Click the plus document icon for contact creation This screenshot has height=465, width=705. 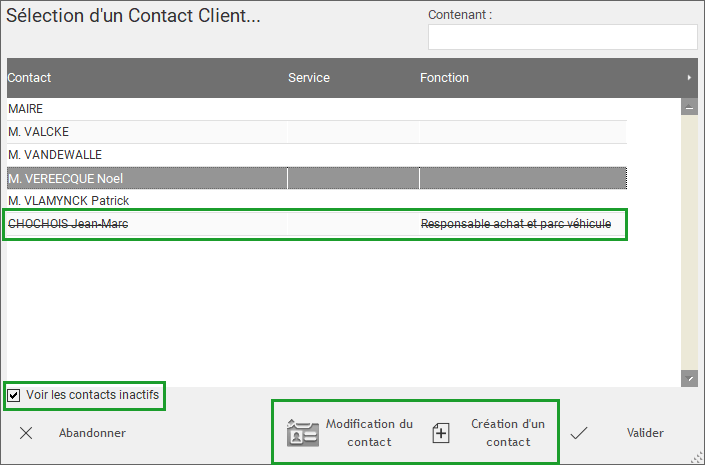point(441,433)
